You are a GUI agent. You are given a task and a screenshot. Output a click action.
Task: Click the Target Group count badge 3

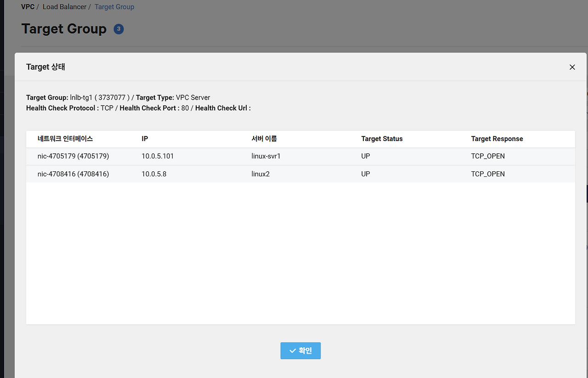(119, 29)
